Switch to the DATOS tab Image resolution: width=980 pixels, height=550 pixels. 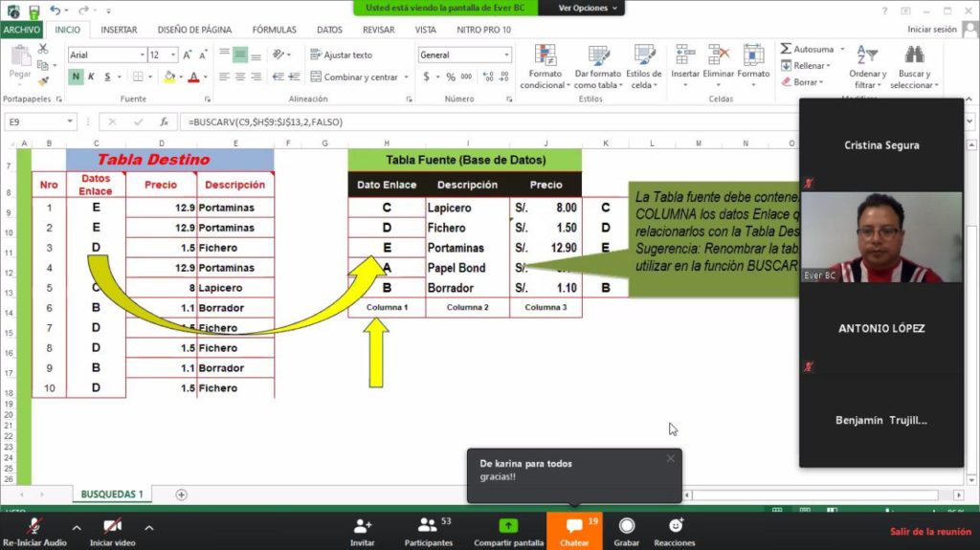click(329, 30)
